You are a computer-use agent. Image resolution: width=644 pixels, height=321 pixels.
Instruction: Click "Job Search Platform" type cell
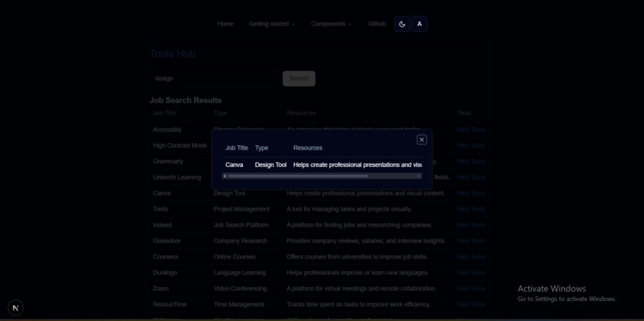coord(241,225)
